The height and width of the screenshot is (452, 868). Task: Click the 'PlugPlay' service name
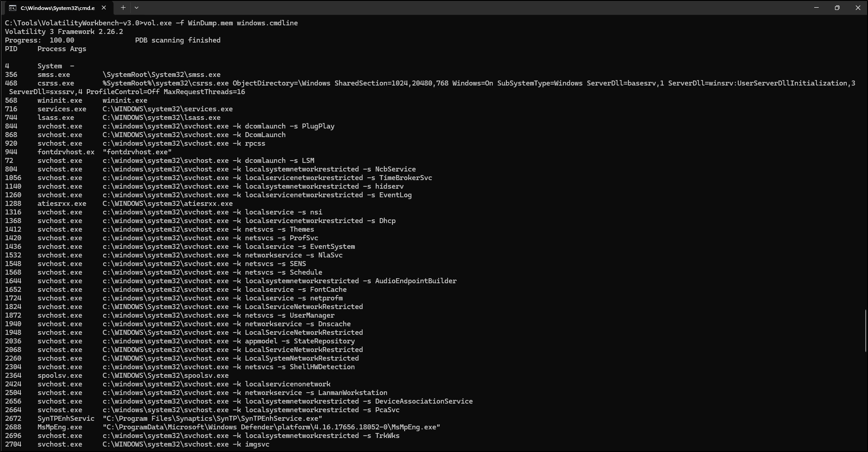(x=318, y=126)
